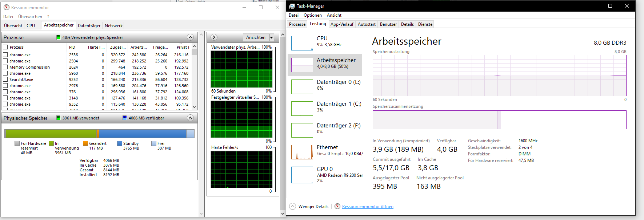644x220 pixels.
Task: Click the Task-Manager title bar icon
Action: 292,6
